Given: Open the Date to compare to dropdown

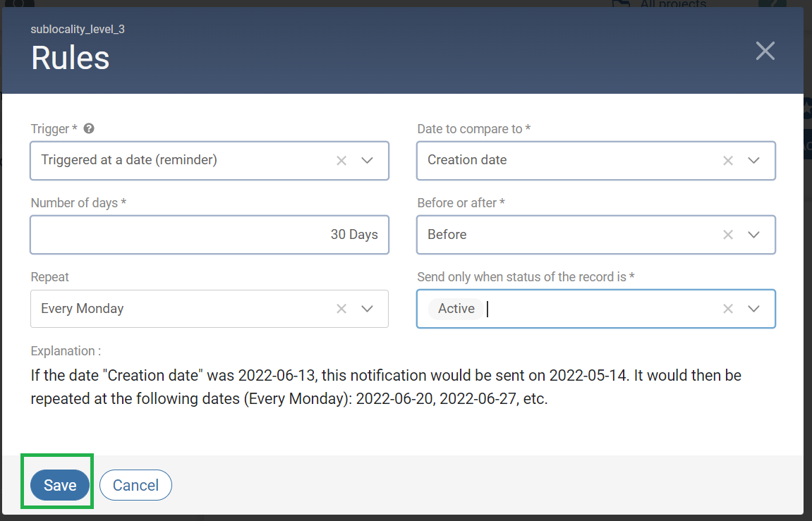Looking at the screenshot, I should tap(753, 160).
